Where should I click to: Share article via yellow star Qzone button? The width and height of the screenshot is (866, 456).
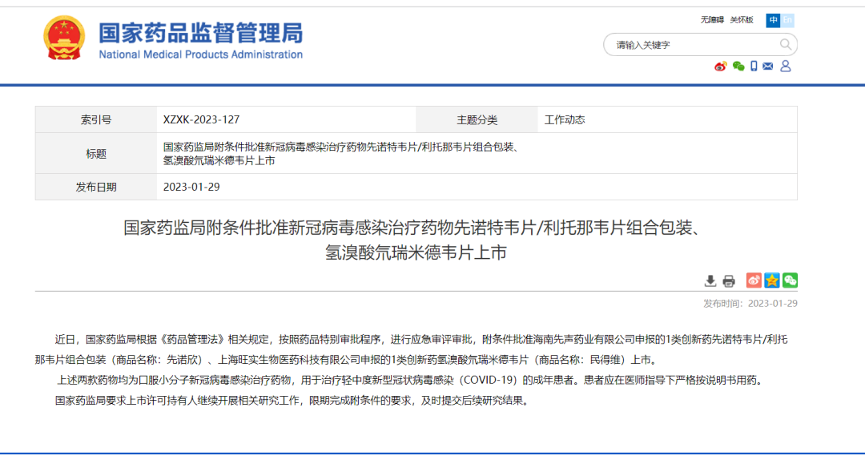772,280
